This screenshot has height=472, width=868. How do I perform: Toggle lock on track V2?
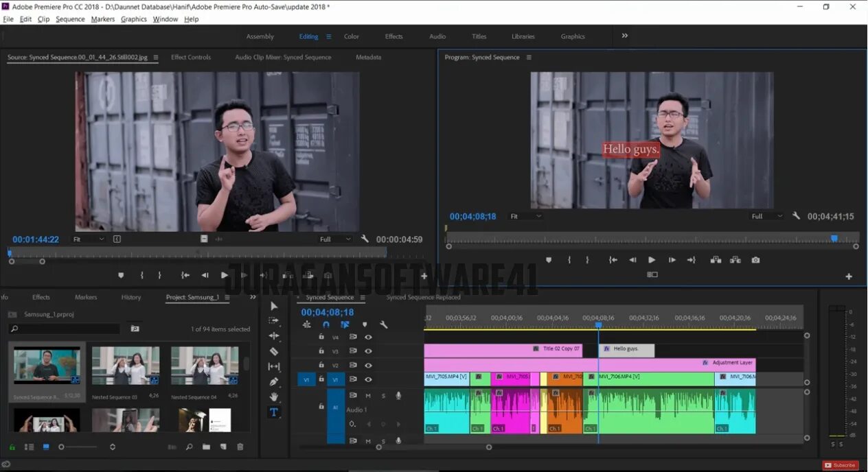pos(321,366)
